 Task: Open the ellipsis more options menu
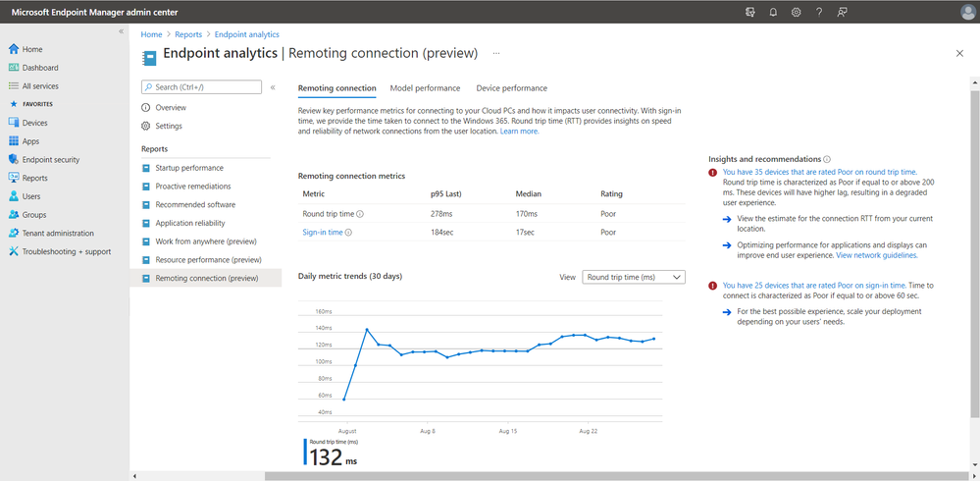point(496,54)
